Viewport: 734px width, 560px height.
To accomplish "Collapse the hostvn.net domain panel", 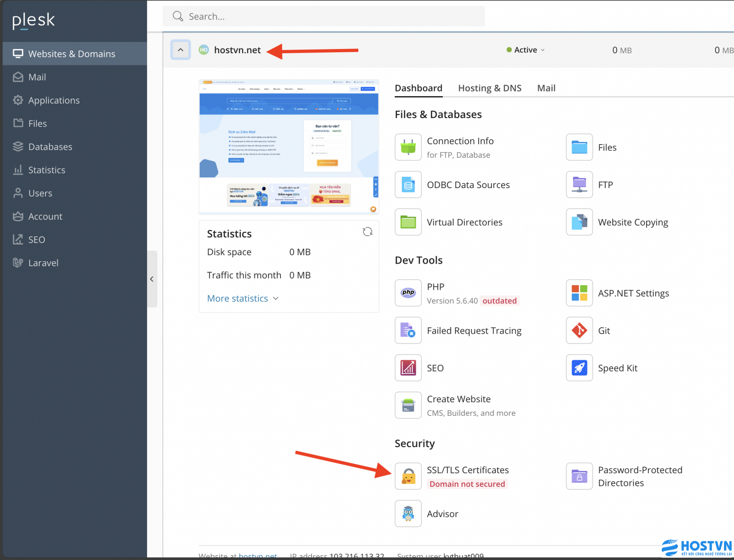I will click(181, 49).
